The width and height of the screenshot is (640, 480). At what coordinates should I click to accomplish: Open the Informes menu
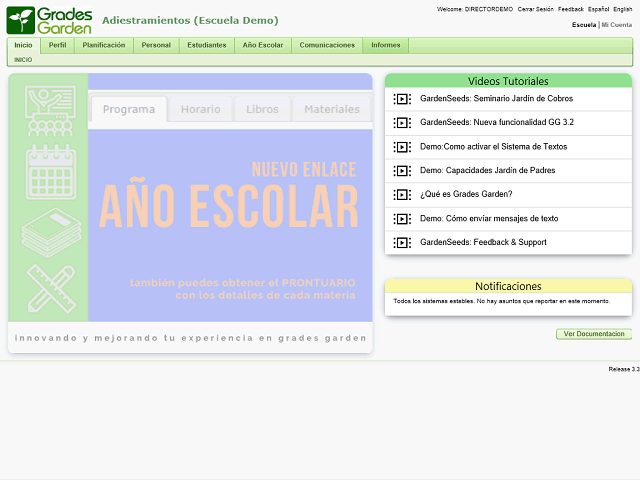point(386,45)
